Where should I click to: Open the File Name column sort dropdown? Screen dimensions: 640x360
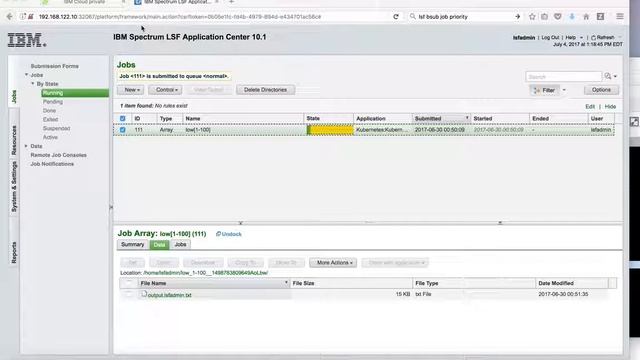[x=286, y=282]
